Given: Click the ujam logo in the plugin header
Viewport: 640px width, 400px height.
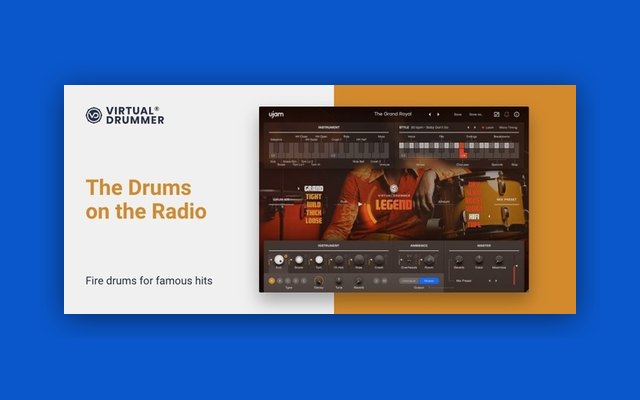Looking at the screenshot, I should (x=276, y=115).
